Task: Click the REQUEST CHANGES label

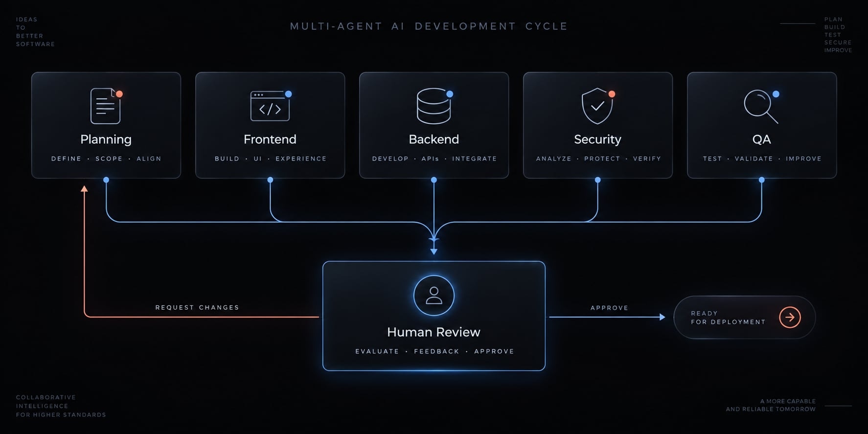Action: (197, 307)
